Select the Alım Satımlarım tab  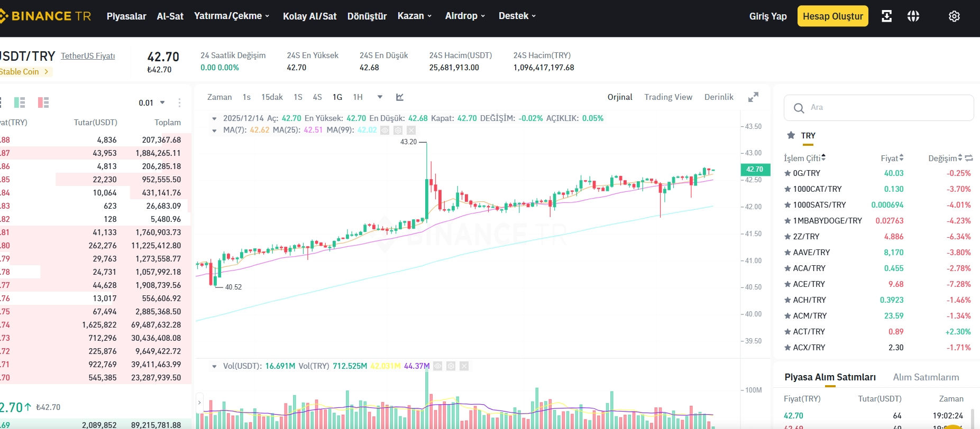click(x=926, y=377)
